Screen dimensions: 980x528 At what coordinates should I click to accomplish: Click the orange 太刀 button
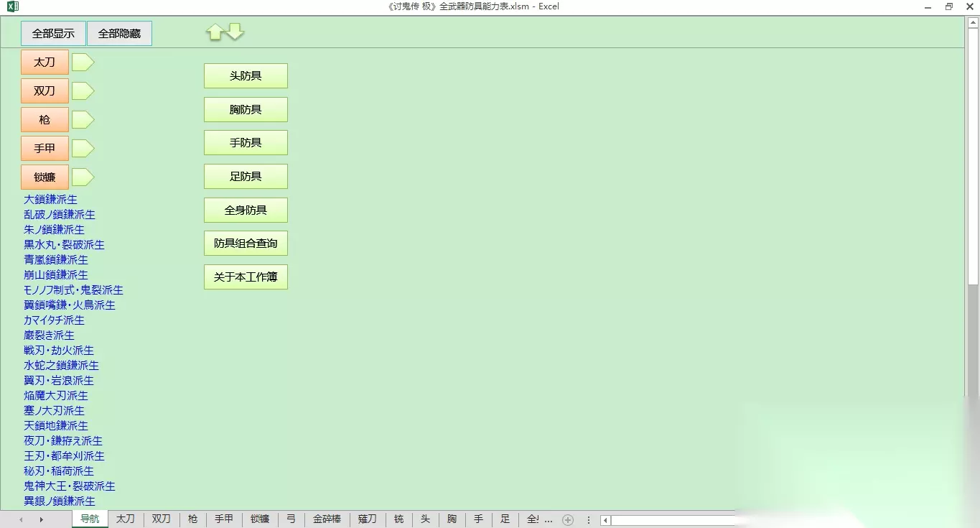(45, 62)
